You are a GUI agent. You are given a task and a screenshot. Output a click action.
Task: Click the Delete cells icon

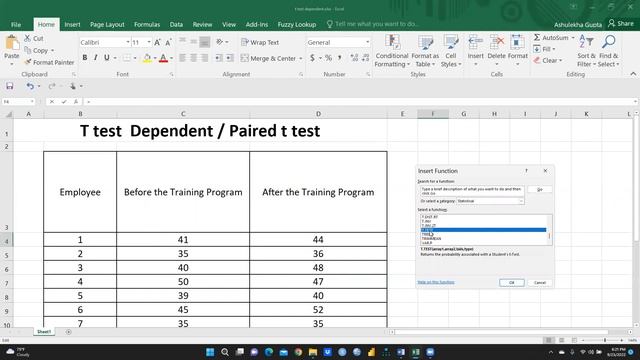[497, 42]
